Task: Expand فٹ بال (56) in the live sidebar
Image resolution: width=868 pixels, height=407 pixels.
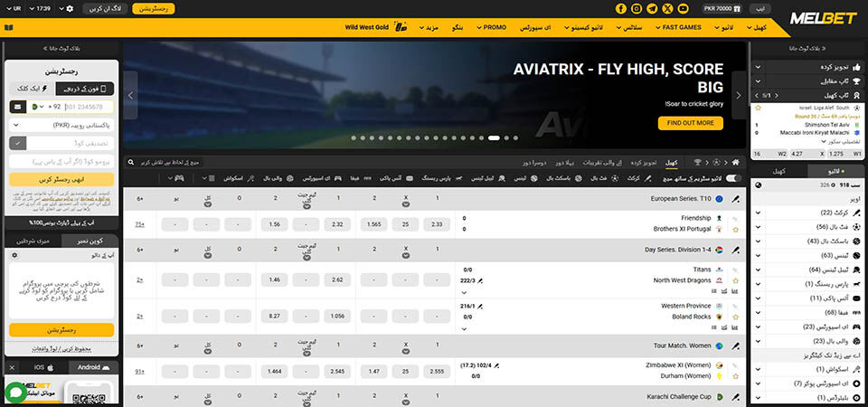Action: tap(758, 227)
